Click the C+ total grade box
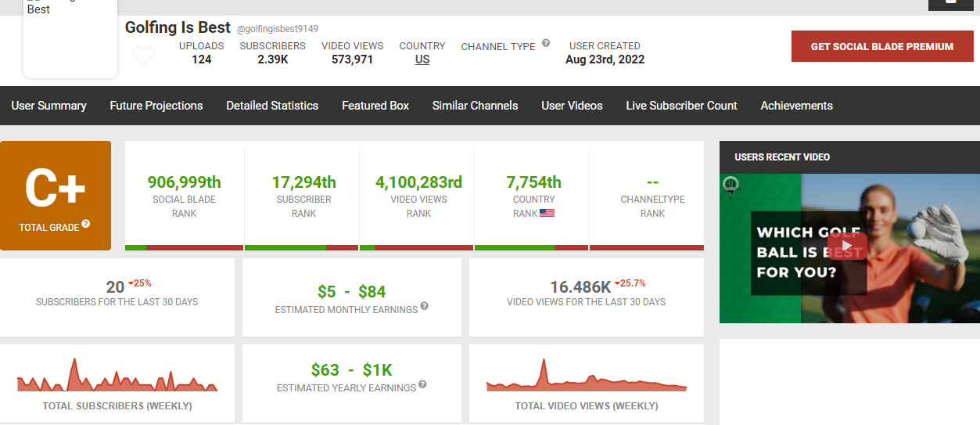The image size is (980, 425). (x=56, y=196)
